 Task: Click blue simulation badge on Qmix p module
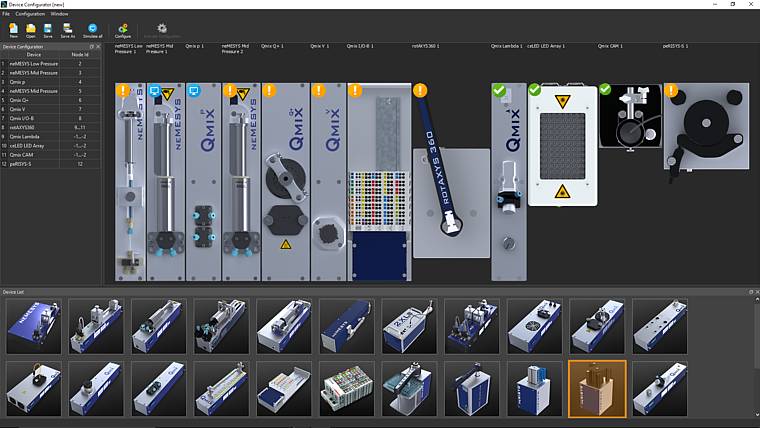coord(193,91)
